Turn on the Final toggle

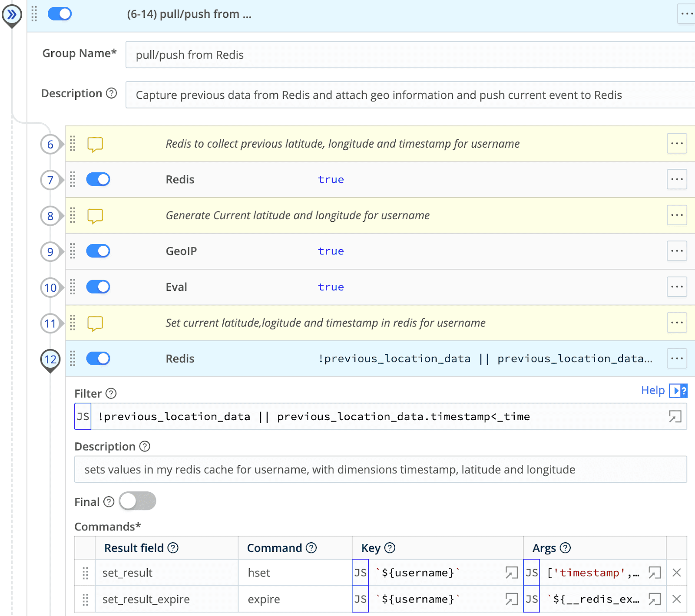tap(138, 501)
